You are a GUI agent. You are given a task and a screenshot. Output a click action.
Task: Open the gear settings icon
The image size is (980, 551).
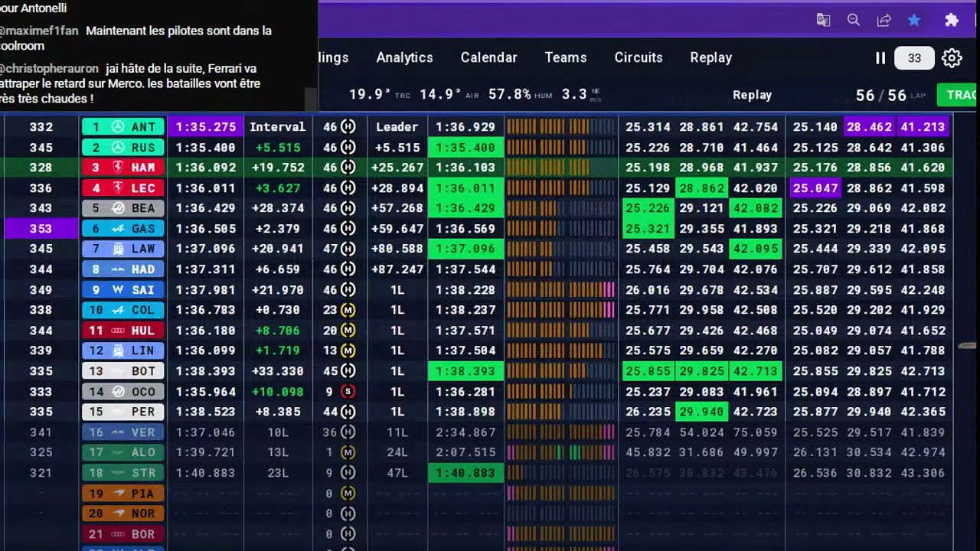(x=952, y=58)
